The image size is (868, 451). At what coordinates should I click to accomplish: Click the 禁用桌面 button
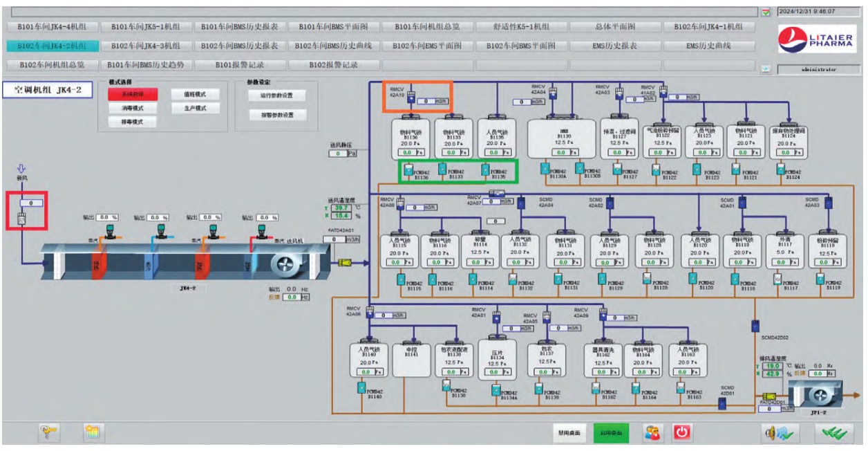click(569, 433)
